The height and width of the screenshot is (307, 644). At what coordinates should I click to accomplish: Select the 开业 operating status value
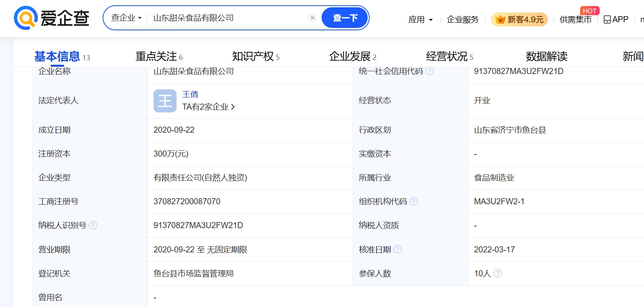point(482,100)
